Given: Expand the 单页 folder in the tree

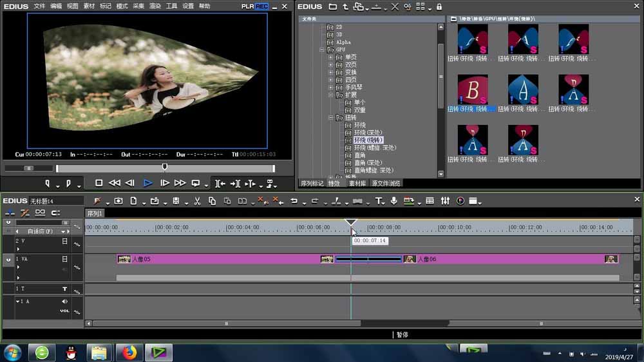Looking at the screenshot, I should click(x=330, y=57).
